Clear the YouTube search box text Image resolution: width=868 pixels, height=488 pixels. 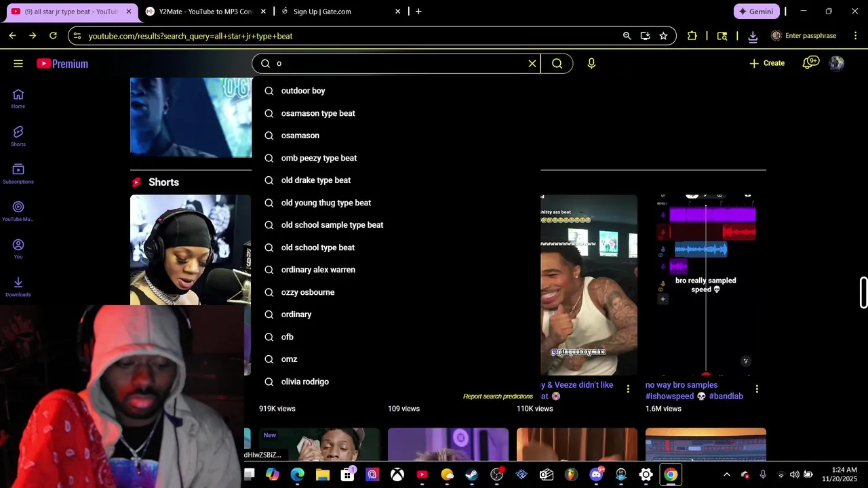tap(532, 64)
